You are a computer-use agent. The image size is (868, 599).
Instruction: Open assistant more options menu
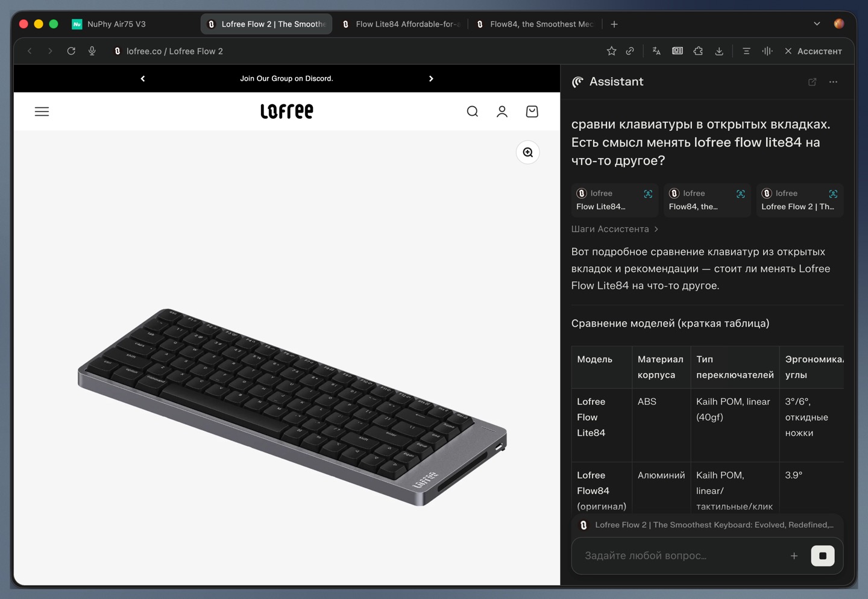coord(833,82)
